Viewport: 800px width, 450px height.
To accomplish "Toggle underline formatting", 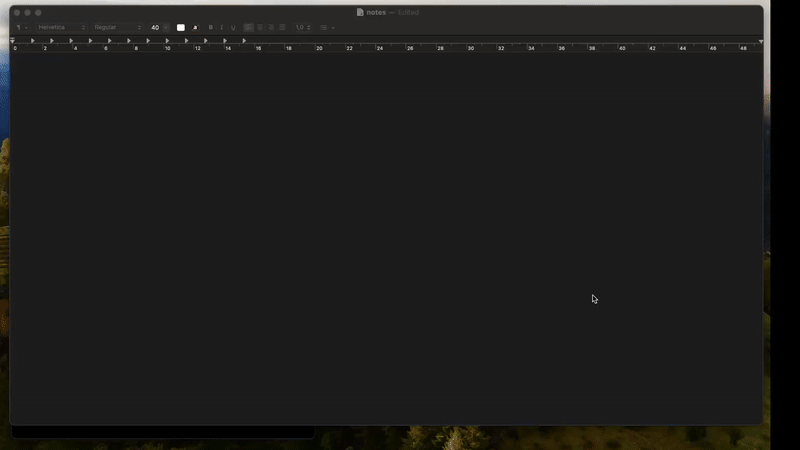I will [x=233, y=28].
